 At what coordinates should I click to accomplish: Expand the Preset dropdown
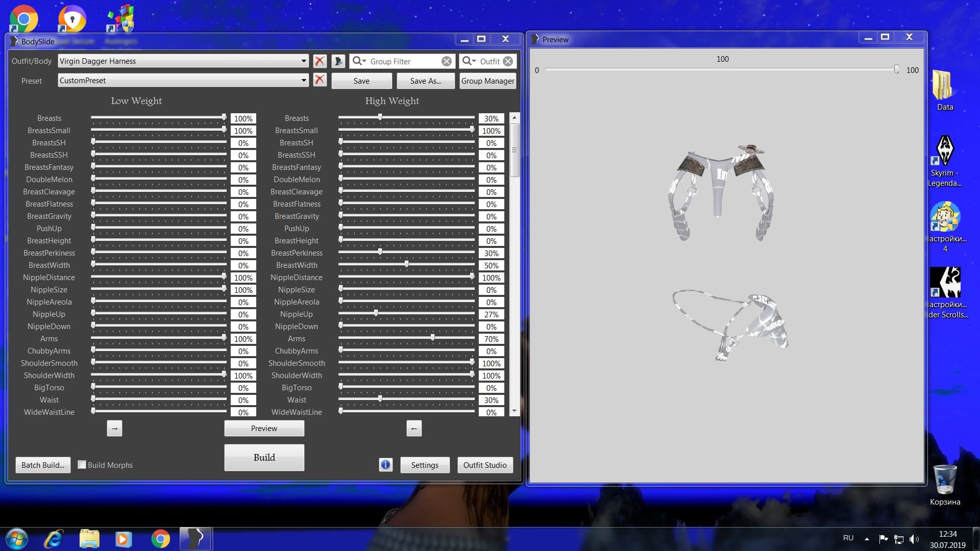tap(303, 80)
